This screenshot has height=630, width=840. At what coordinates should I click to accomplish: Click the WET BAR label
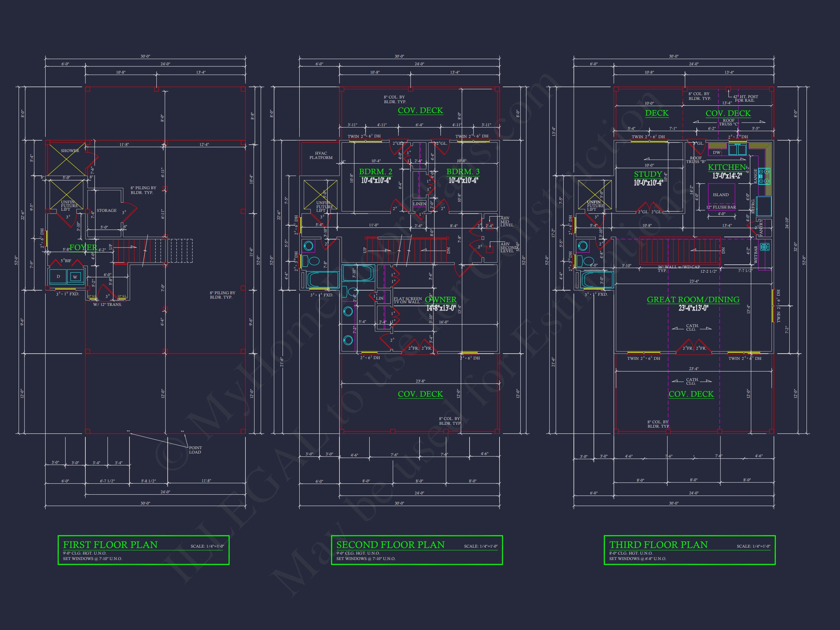[x=756, y=255]
